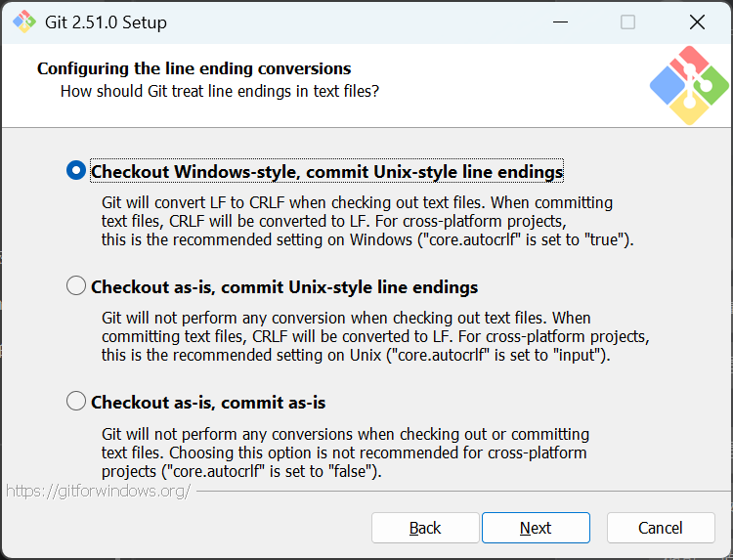
Task: Close the Git Setup dialog
Action: (x=697, y=22)
